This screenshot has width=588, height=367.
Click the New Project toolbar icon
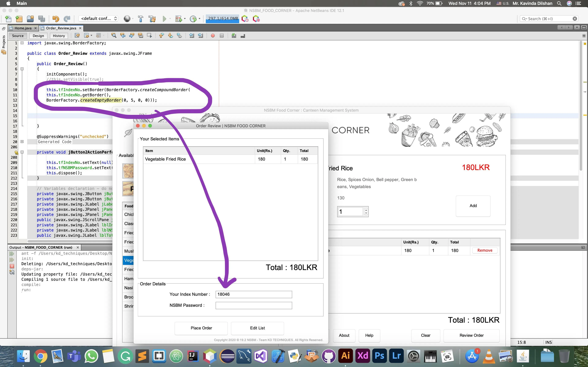coord(19,19)
